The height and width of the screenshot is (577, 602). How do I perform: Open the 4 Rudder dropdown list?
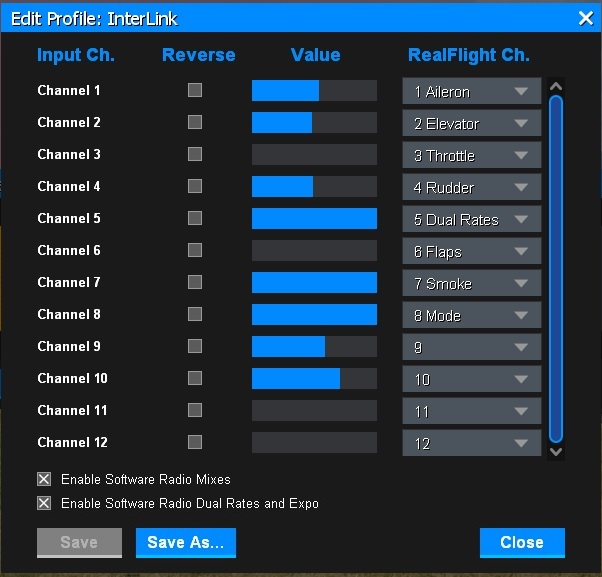tap(471, 188)
